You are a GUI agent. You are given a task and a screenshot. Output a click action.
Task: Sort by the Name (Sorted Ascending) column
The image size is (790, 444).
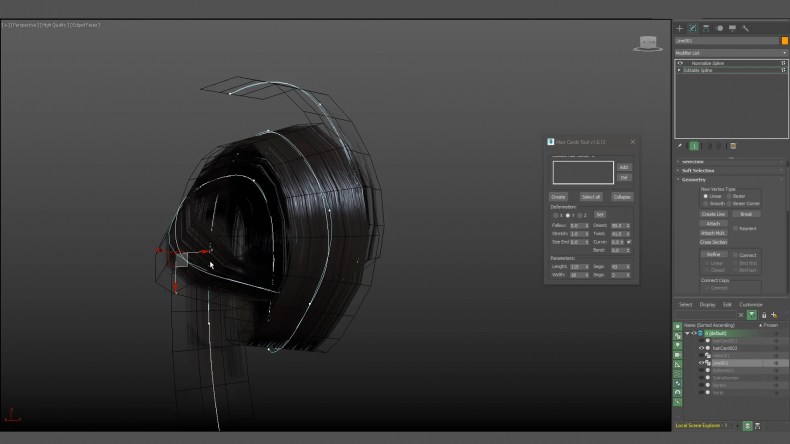709,326
